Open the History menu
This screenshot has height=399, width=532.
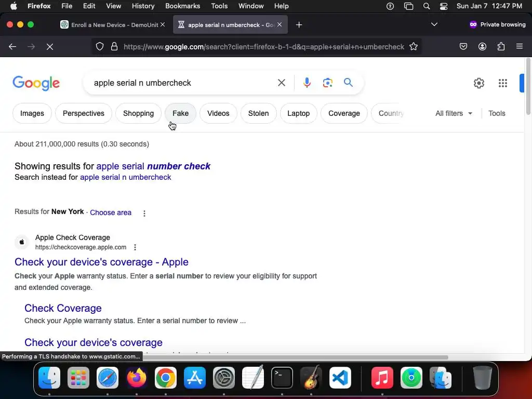point(143,6)
